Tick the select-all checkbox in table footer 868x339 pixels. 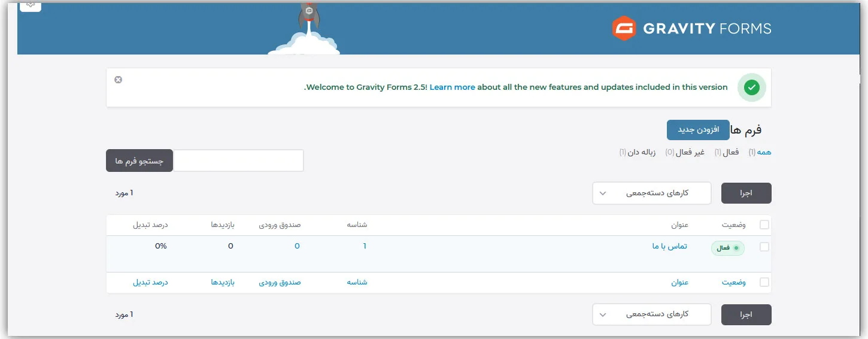coord(764,283)
